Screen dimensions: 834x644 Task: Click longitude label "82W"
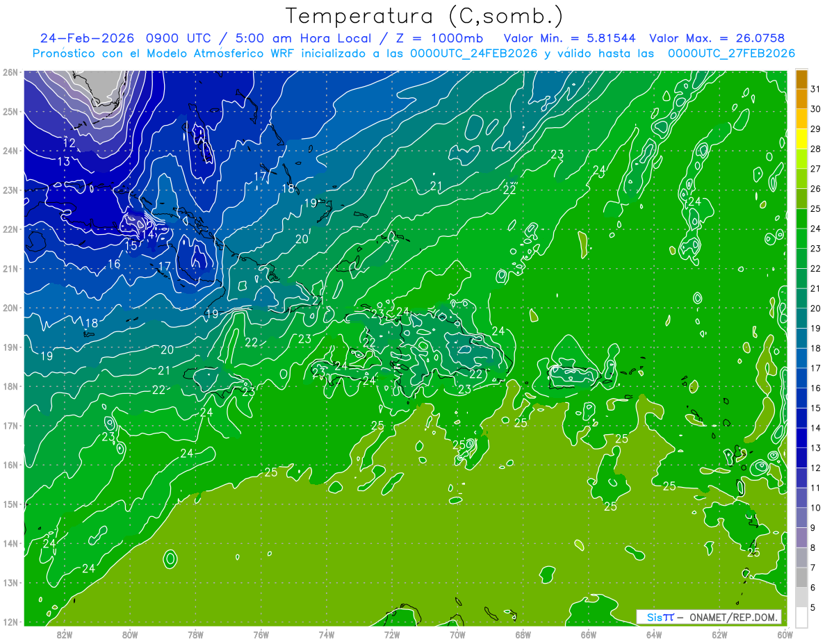click(x=64, y=634)
